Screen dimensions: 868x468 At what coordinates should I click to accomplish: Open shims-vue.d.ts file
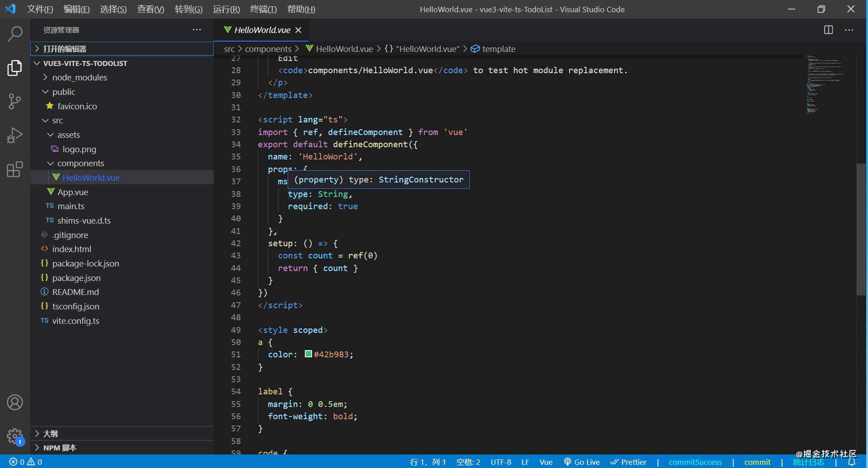122,220
